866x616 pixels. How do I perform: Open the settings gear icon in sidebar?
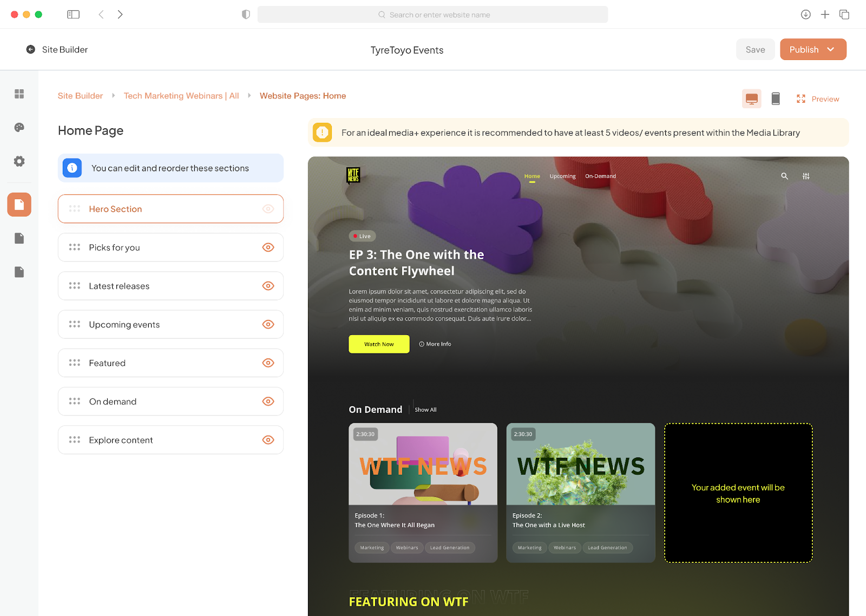(19, 161)
